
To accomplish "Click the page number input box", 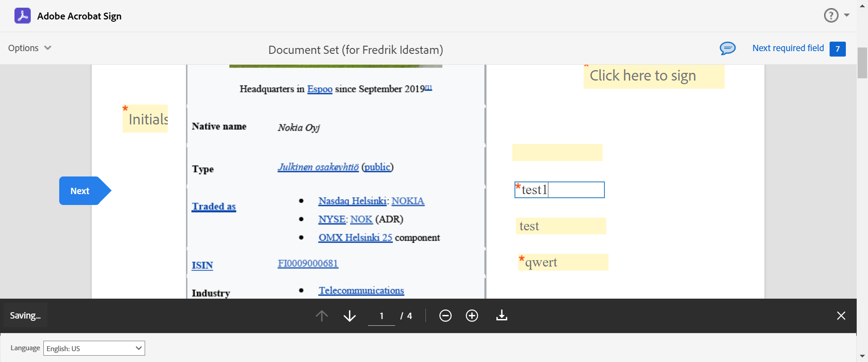I will (x=382, y=316).
